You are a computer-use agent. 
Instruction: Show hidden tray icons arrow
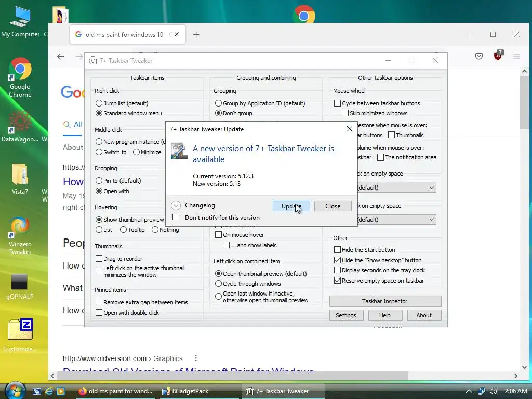(x=469, y=391)
